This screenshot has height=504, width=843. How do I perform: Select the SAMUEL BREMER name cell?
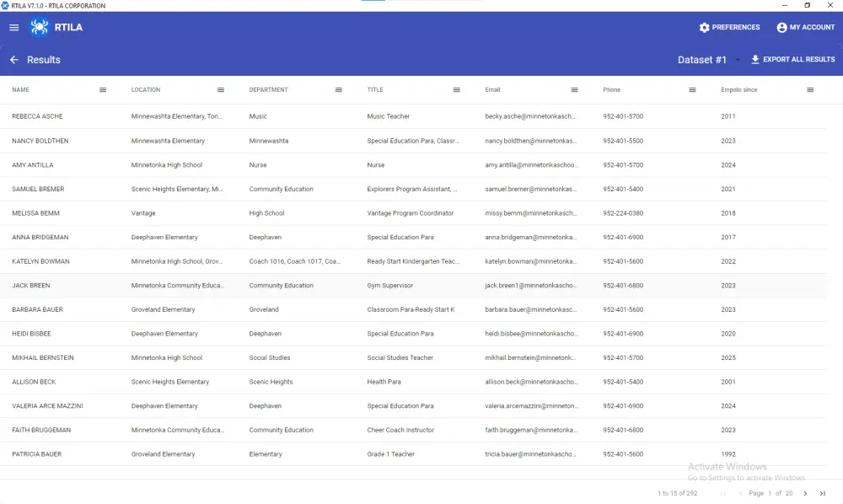pos(38,189)
